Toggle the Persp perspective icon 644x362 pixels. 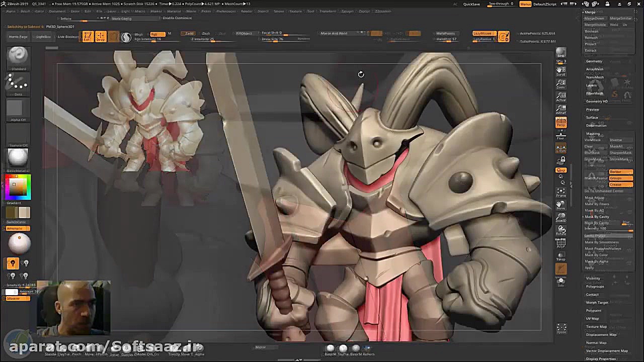tap(561, 122)
